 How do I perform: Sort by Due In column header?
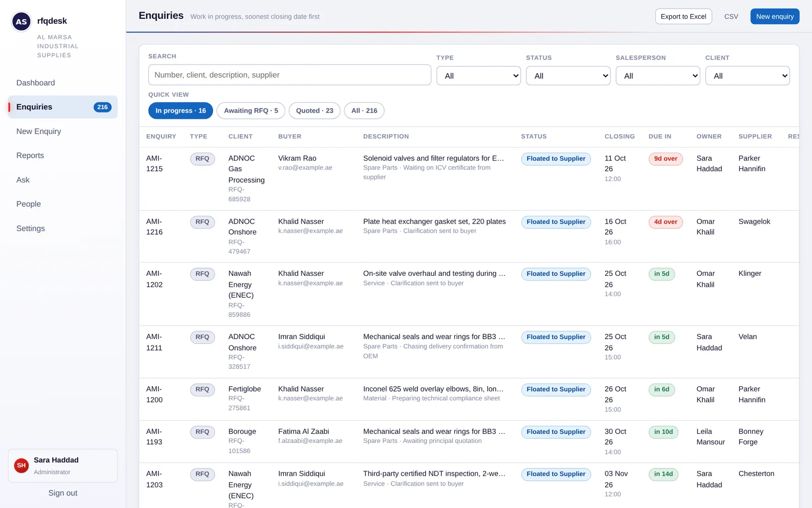coord(660,137)
